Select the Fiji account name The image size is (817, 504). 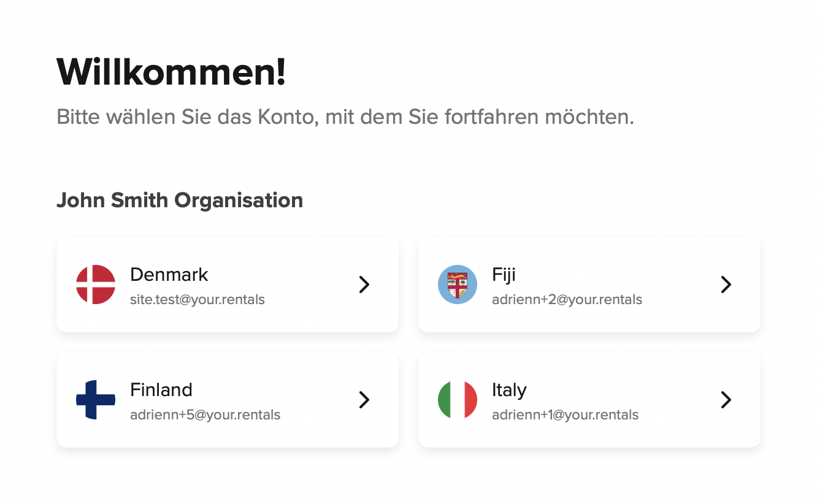504,275
